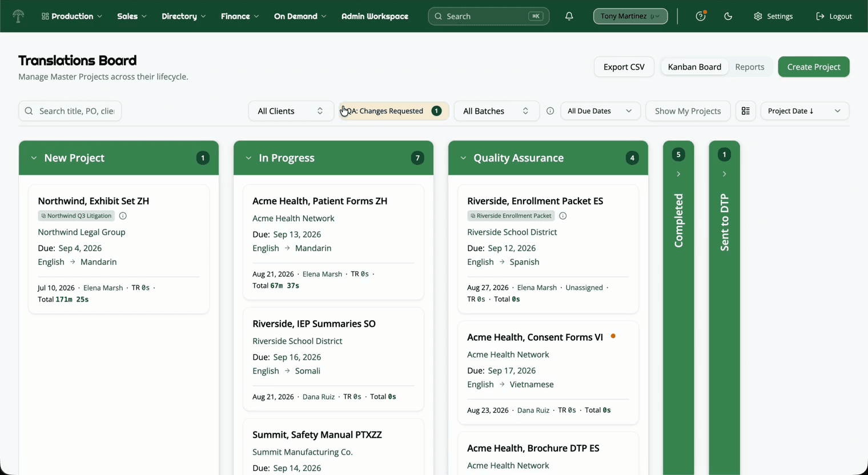This screenshot has width=868, height=475.
Task: Open the All Clients dropdown
Action: 291,111
